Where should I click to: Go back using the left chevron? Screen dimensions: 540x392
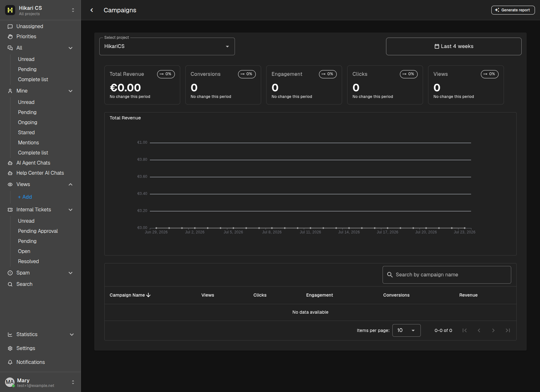[92, 10]
